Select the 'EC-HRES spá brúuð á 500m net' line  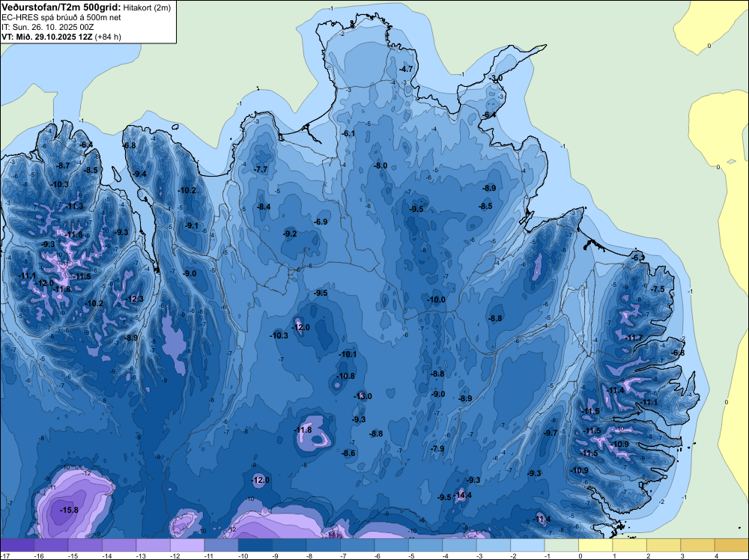click(61, 18)
